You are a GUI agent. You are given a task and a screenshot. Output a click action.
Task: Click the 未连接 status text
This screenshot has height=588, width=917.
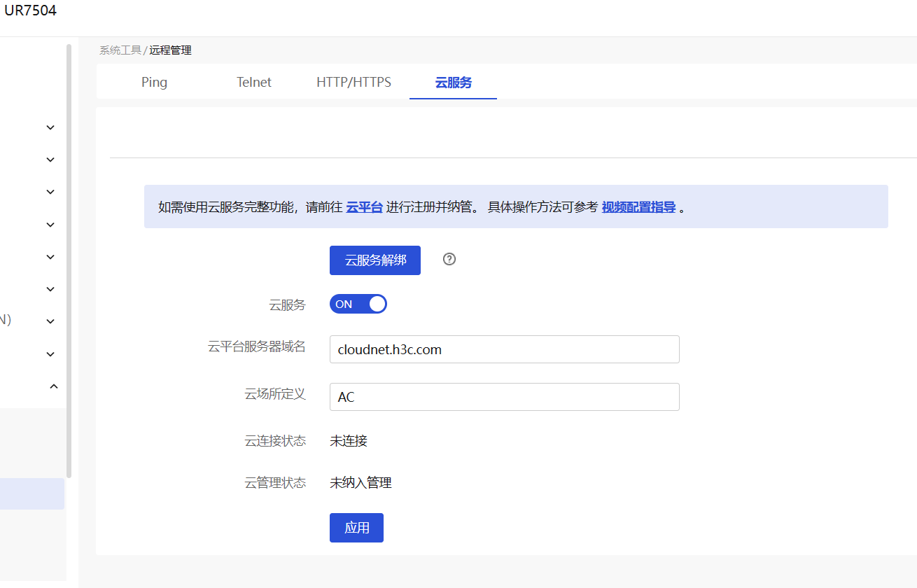(349, 441)
